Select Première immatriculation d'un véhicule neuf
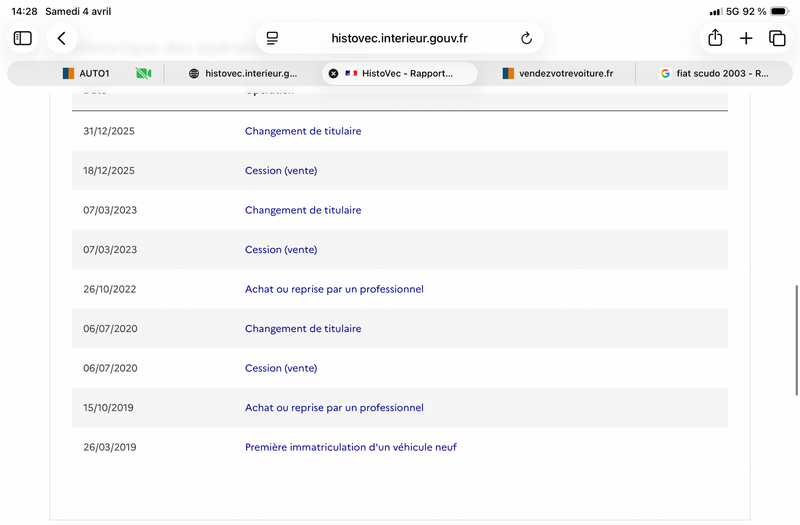 click(x=350, y=447)
